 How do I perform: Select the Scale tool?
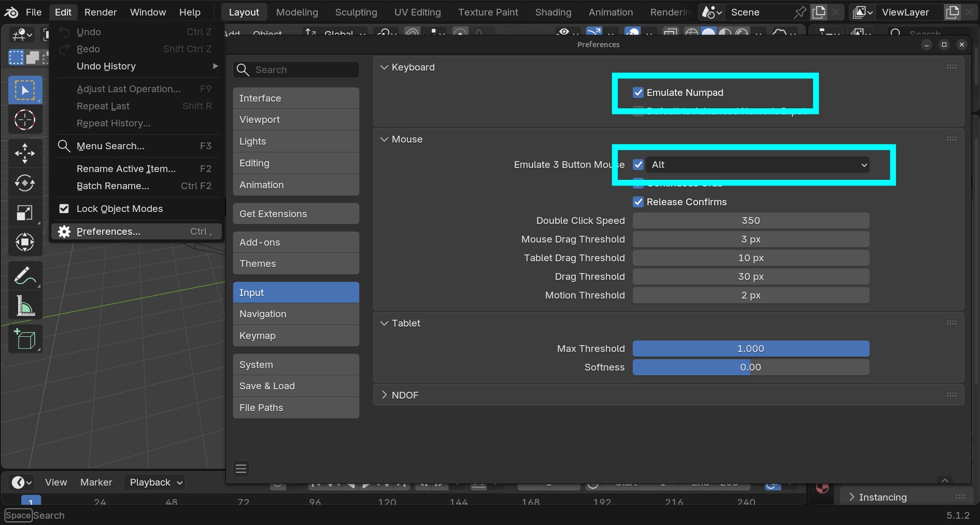tap(25, 212)
